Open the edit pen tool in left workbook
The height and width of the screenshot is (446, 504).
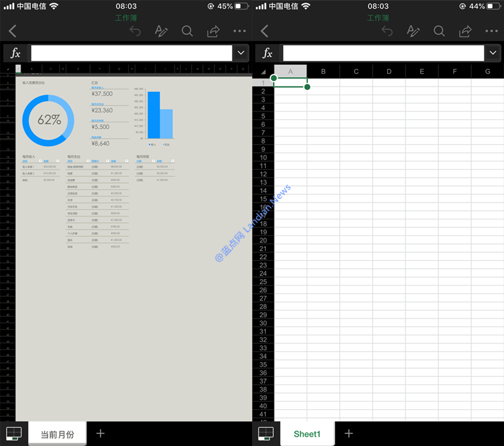(x=161, y=31)
